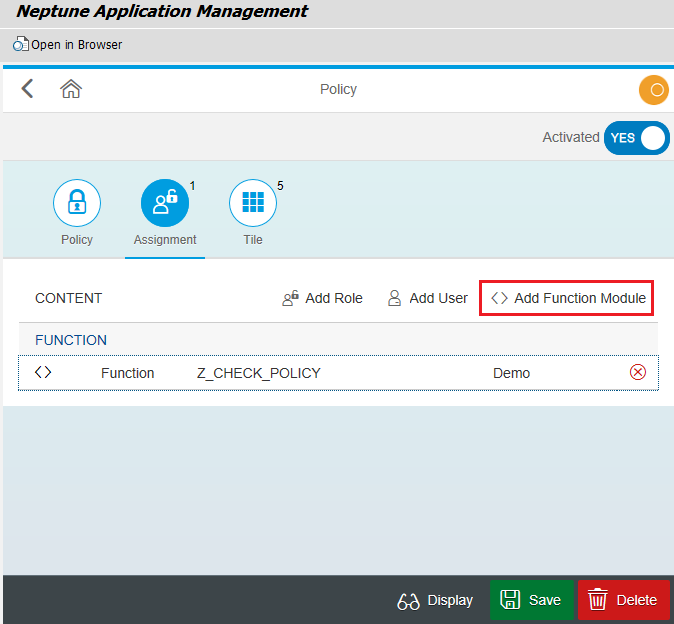
Task: Click the Function label in the row
Action: coord(127,373)
